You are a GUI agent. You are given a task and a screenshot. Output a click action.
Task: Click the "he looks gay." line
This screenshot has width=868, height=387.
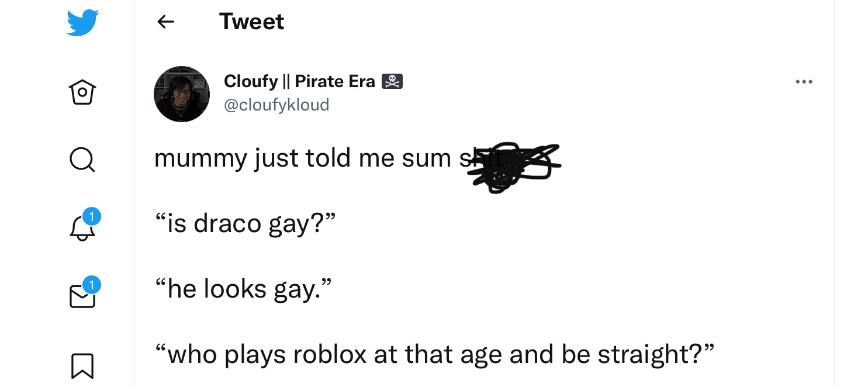click(x=244, y=288)
